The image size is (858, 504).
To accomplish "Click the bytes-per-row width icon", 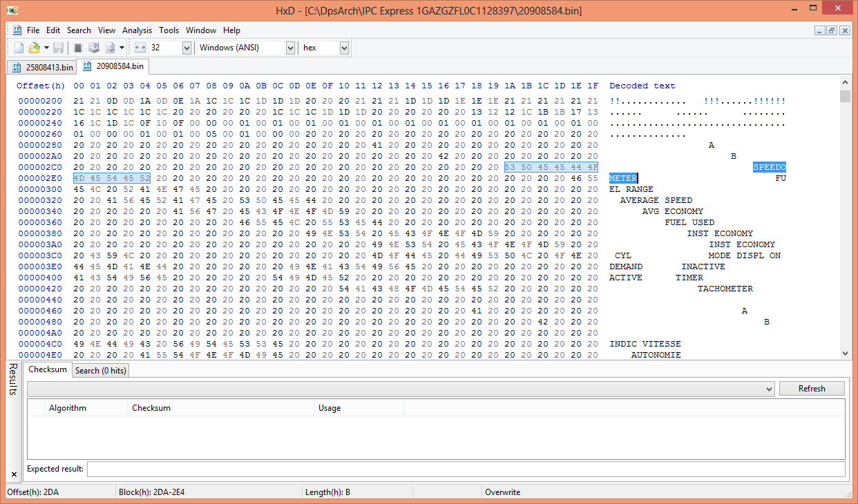I will click(x=140, y=48).
